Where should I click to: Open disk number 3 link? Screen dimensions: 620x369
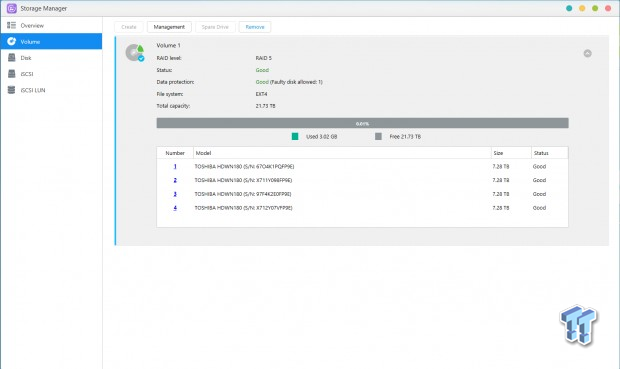coord(175,194)
